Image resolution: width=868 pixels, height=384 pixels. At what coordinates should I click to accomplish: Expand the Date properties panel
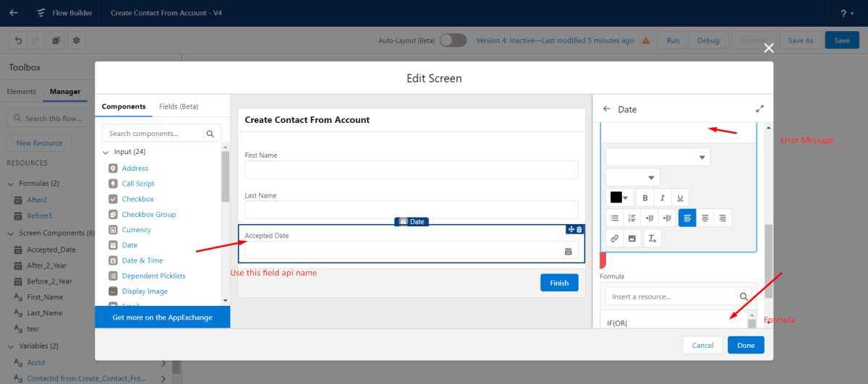pyautogui.click(x=759, y=108)
